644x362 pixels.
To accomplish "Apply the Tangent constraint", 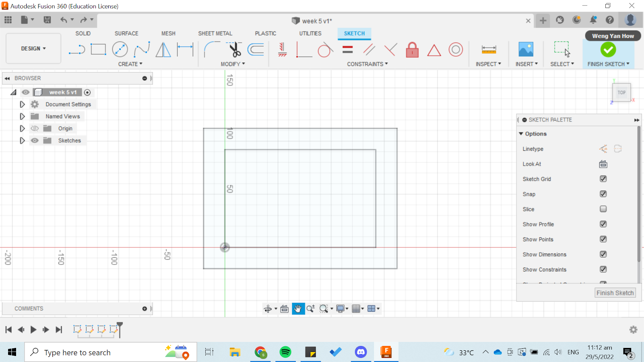I will coord(325,50).
